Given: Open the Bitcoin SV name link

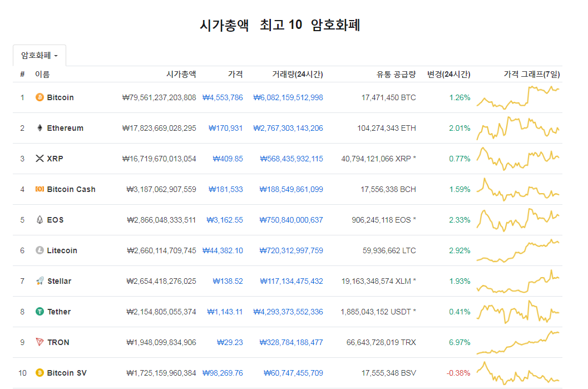Looking at the screenshot, I should click(x=67, y=373).
